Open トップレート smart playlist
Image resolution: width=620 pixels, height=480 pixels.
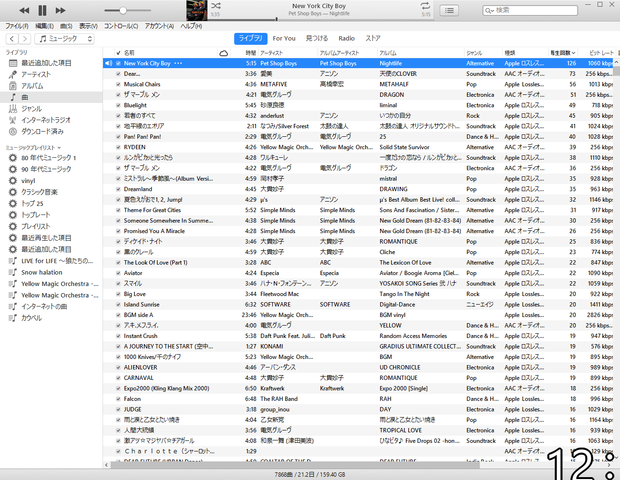click(x=36, y=215)
